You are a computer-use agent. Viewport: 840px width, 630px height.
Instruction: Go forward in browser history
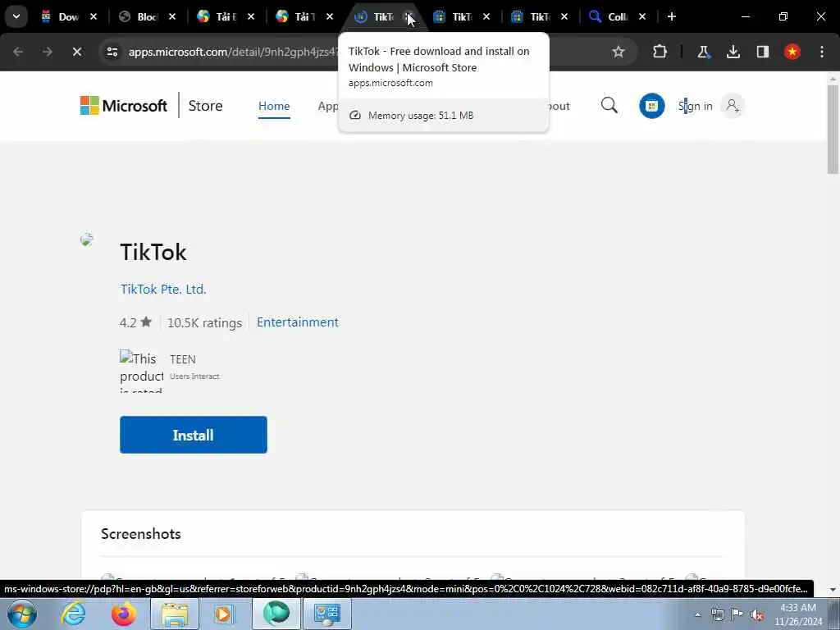point(47,52)
